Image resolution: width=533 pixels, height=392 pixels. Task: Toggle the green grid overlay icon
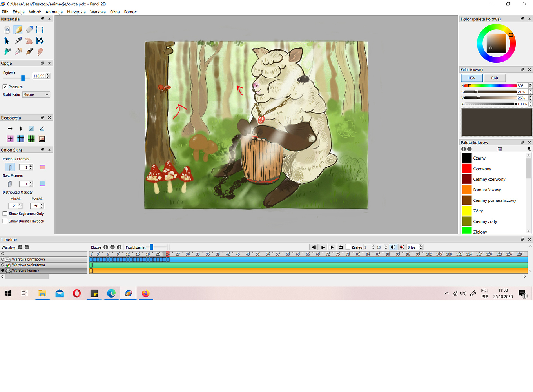(31, 139)
